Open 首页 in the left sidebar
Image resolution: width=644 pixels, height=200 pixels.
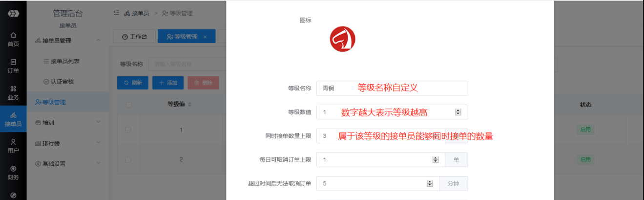13,39
